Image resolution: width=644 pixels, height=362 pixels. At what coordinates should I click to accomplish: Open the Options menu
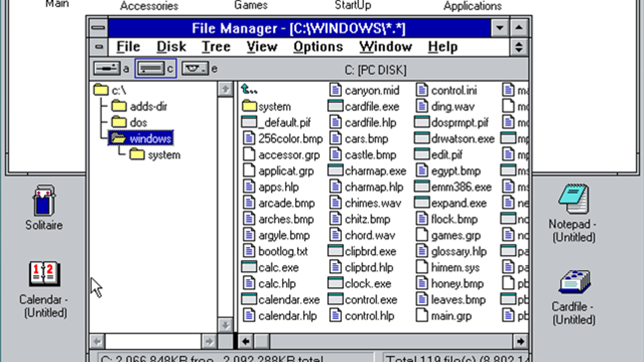(x=318, y=47)
